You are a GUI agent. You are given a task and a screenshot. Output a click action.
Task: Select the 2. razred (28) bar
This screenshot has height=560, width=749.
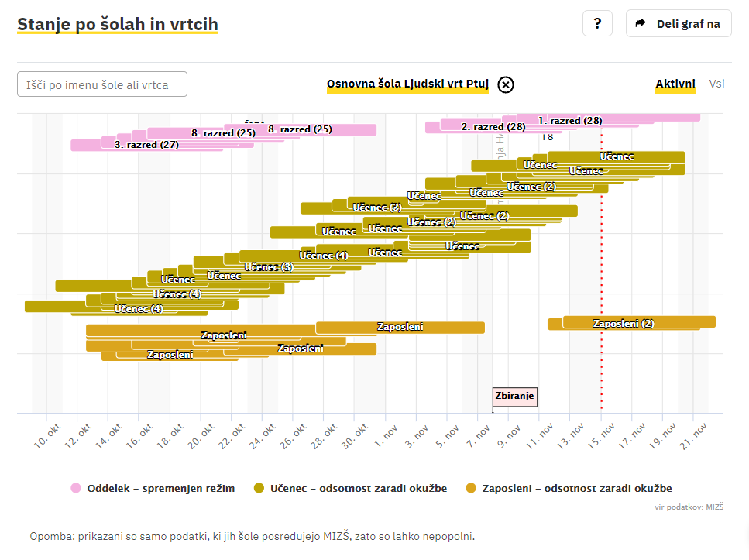[493, 126]
